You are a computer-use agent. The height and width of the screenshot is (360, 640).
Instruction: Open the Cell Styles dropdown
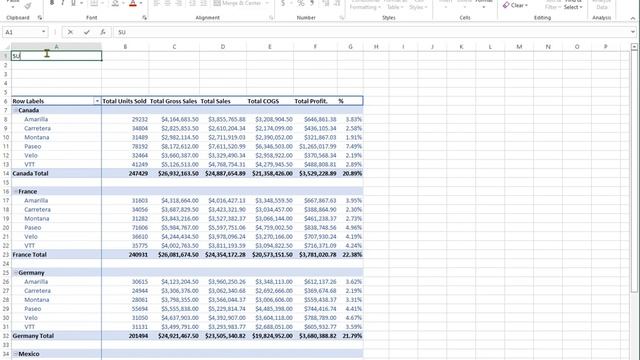(418, 4)
